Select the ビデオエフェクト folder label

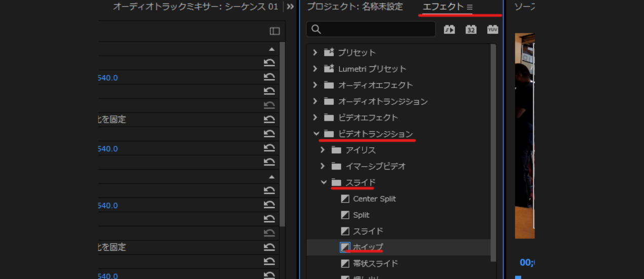[368, 117]
